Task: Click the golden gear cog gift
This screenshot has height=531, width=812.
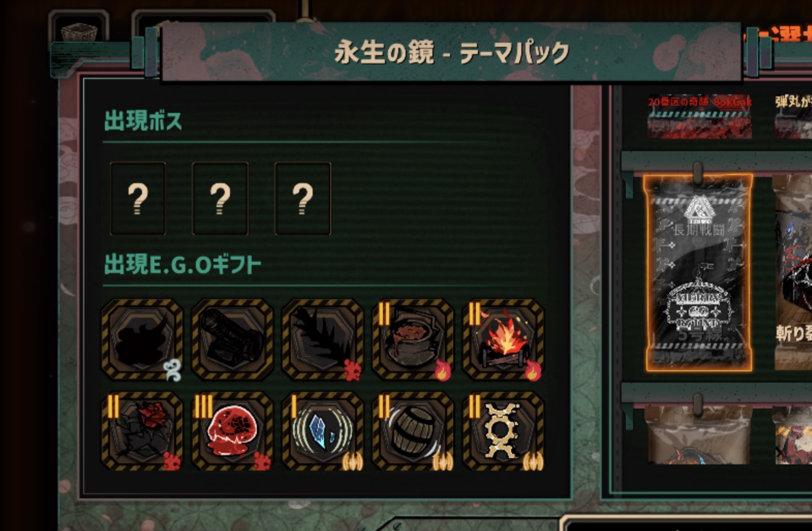Action: (x=503, y=431)
